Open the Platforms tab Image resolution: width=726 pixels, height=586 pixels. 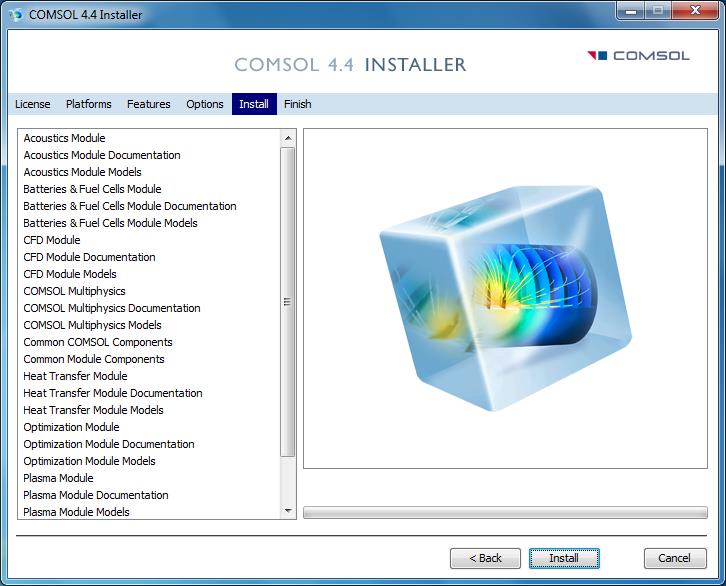(x=89, y=104)
